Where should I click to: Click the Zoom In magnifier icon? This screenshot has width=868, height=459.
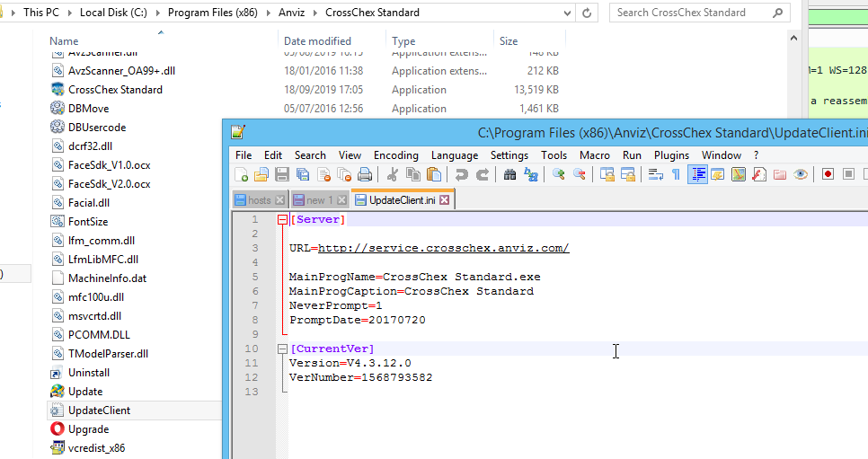(559, 175)
